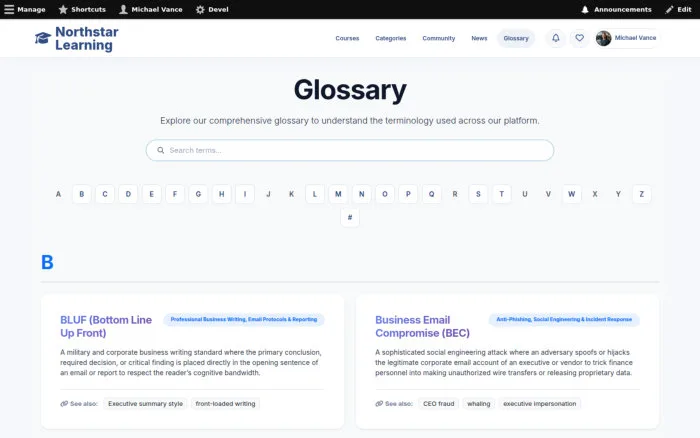This screenshot has height=438, width=700.
Task: Open the News nav item
Action: point(479,38)
